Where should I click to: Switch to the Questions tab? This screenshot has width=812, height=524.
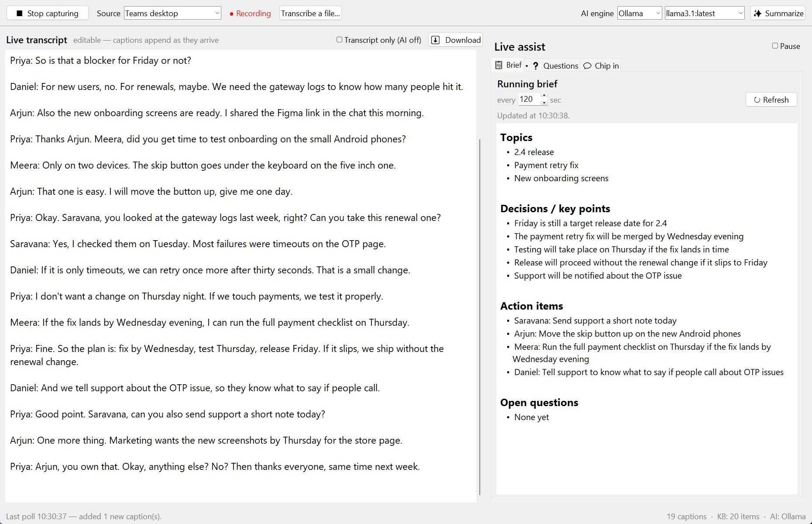click(555, 65)
